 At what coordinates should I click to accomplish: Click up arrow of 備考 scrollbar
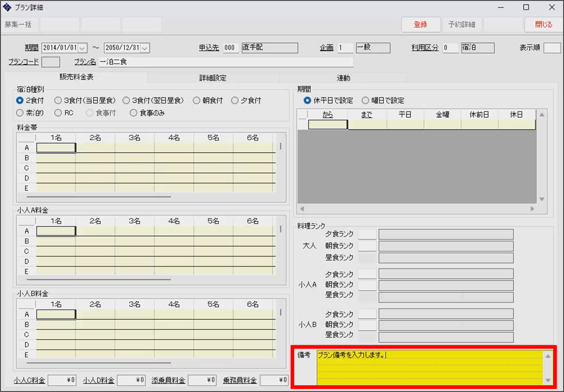pos(548,356)
